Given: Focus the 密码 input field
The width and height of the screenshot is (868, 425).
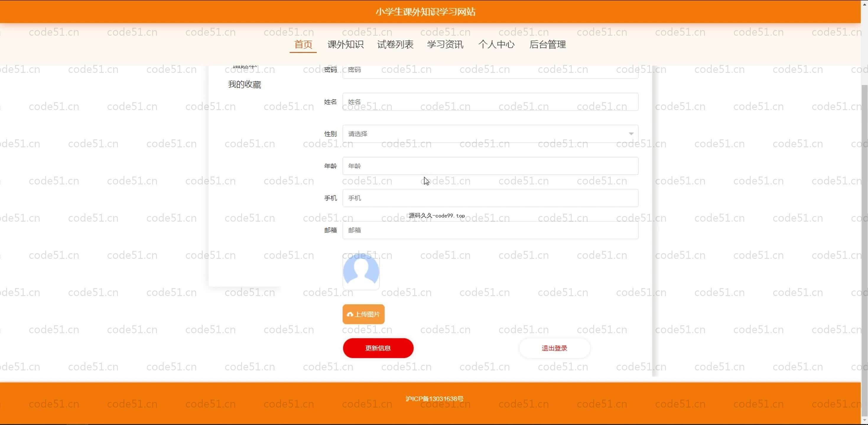Looking at the screenshot, I should [490, 72].
